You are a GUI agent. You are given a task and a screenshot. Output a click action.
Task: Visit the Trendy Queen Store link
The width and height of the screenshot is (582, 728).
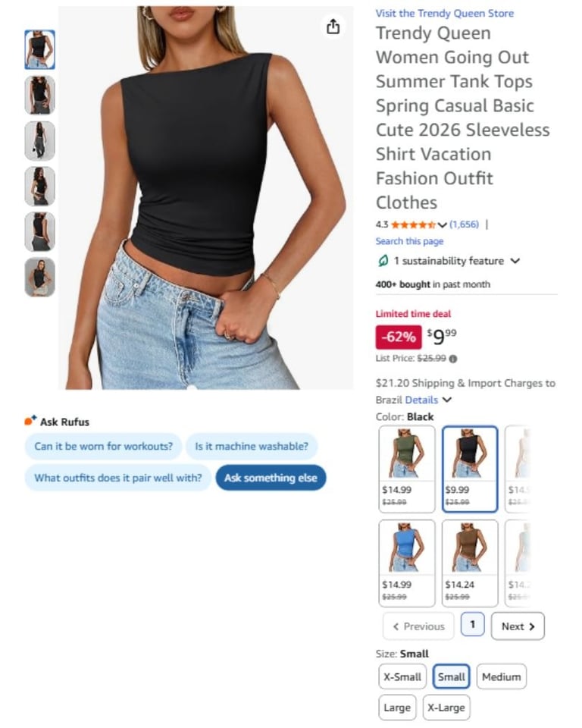[445, 13]
